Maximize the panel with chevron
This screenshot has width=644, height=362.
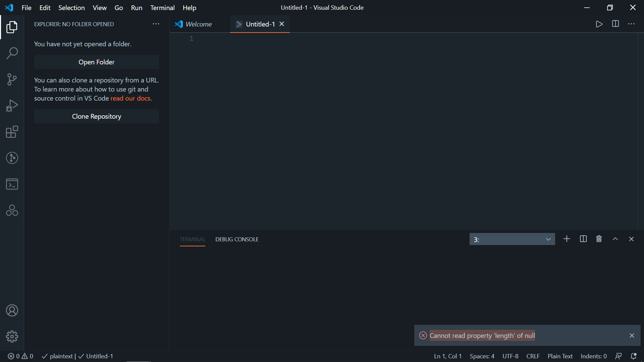pyautogui.click(x=615, y=239)
